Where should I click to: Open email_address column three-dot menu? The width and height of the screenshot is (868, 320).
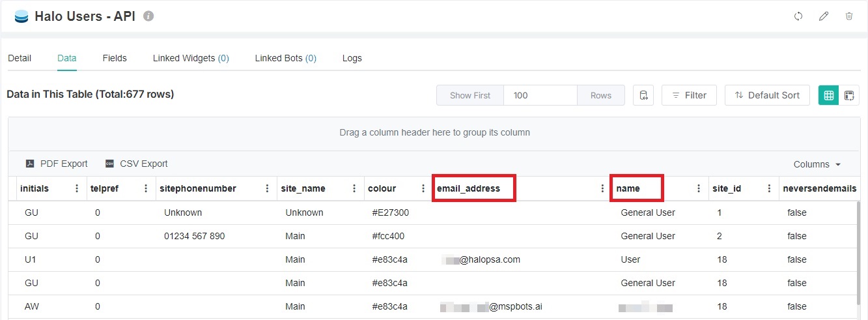pyautogui.click(x=602, y=188)
